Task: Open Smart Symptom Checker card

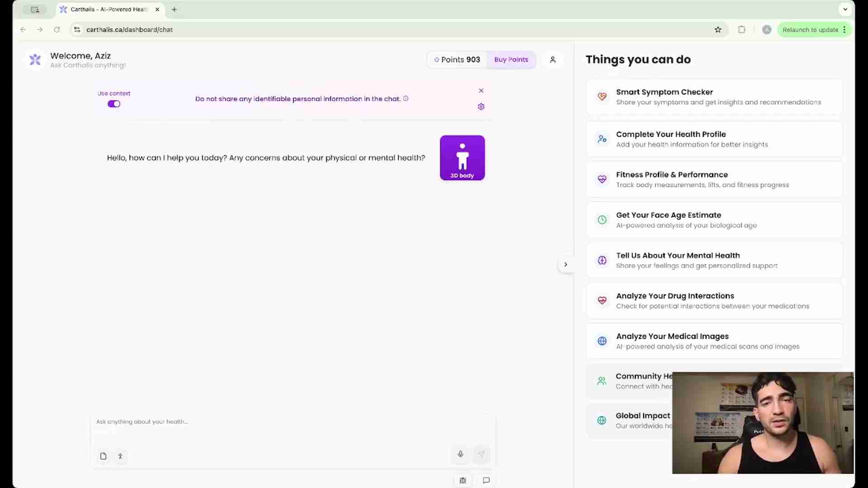Action: point(714,97)
